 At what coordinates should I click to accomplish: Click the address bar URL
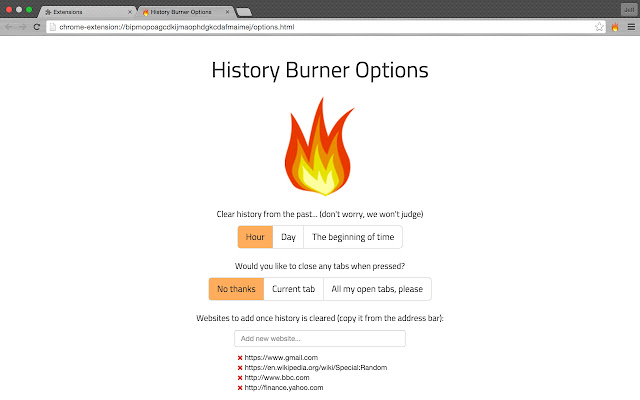pyautogui.click(x=177, y=27)
